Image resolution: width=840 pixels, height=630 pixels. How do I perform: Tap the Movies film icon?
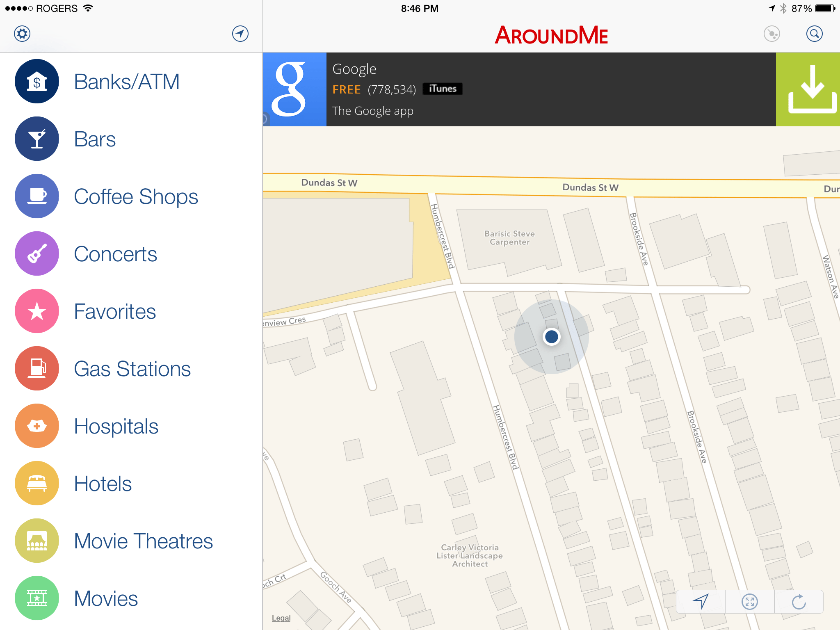(x=37, y=598)
